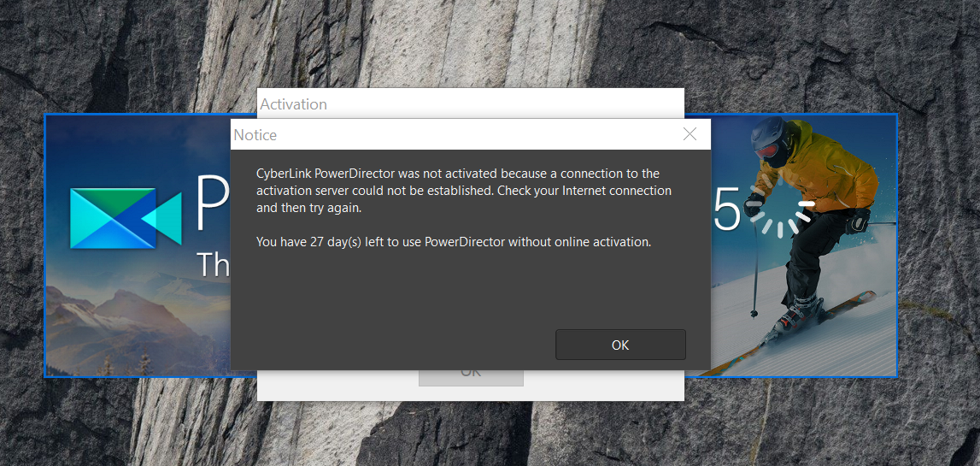Close the Notice dialog with X
Image resolution: width=980 pixels, height=466 pixels.
coord(690,134)
